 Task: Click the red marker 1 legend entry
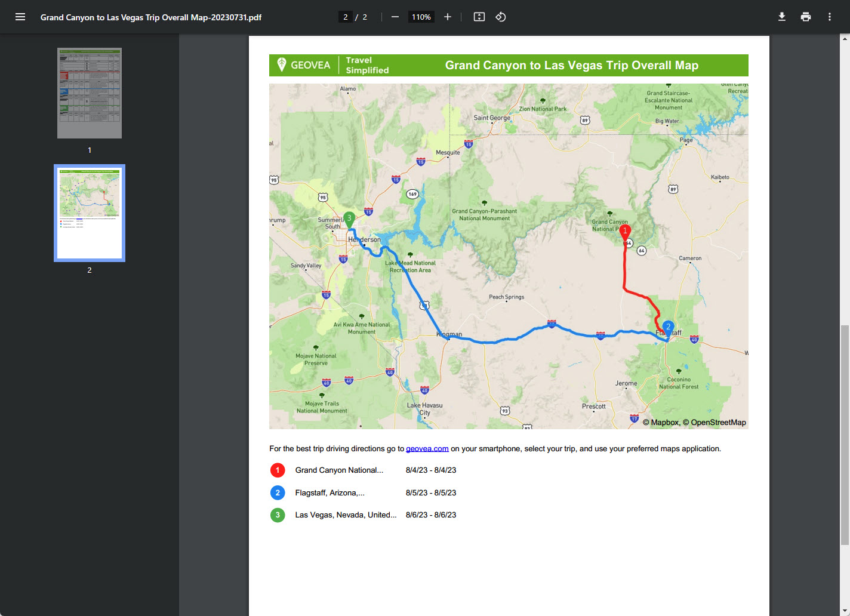point(339,470)
